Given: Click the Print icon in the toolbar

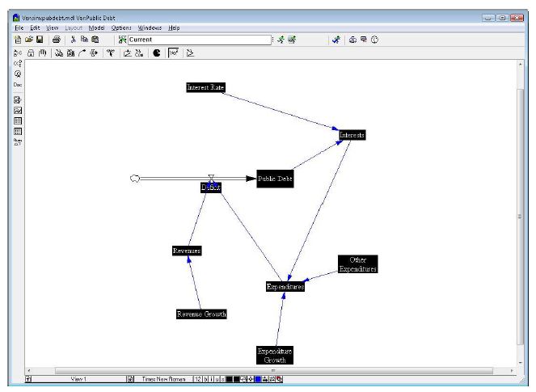Looking at the screenshot, I should pyautogui.click(x=56, y=39).
